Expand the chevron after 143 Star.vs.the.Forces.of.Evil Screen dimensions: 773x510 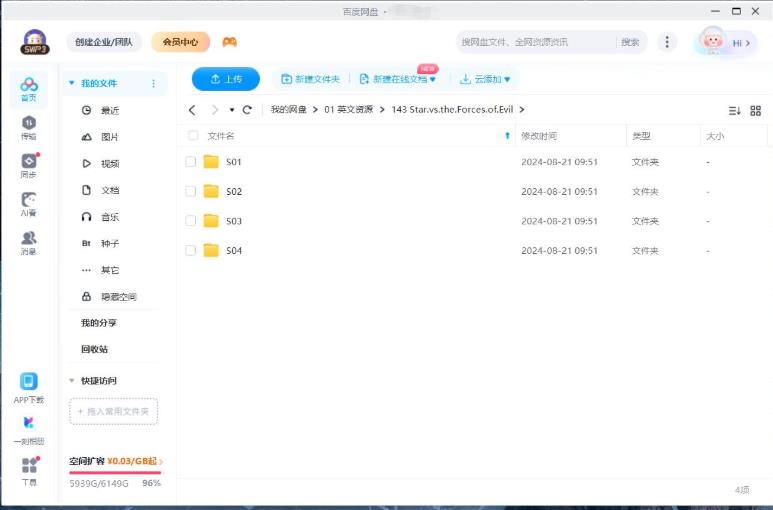coord(522,109)
